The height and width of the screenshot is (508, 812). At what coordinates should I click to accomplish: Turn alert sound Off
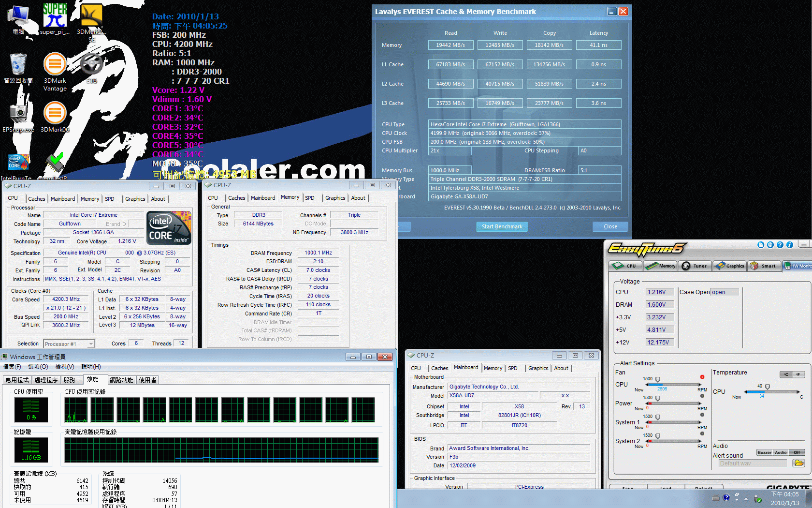coord(797,452)
